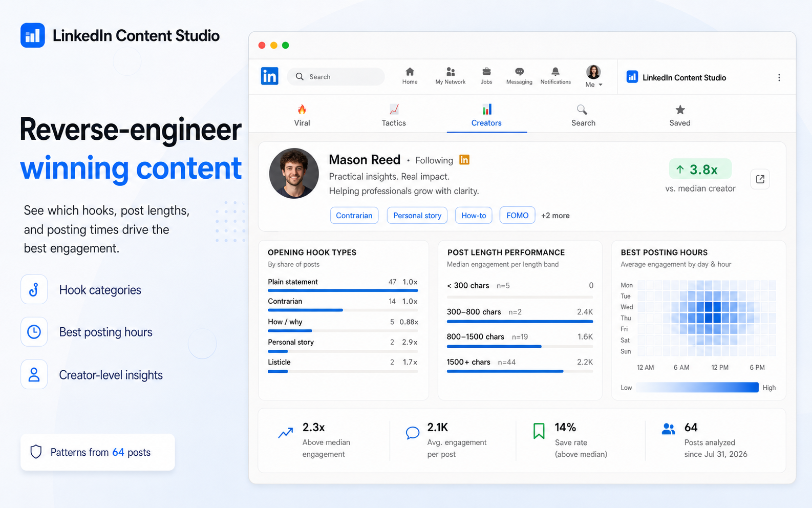Screen dimensions: 812x508
Task: Click the Best posting hours clock icon
Action: 34,332
